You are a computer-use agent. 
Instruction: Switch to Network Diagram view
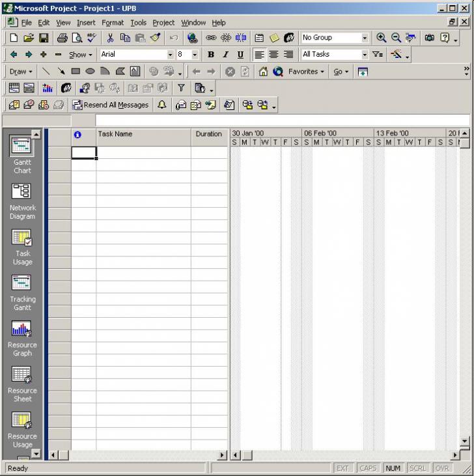tap(22, 202)
